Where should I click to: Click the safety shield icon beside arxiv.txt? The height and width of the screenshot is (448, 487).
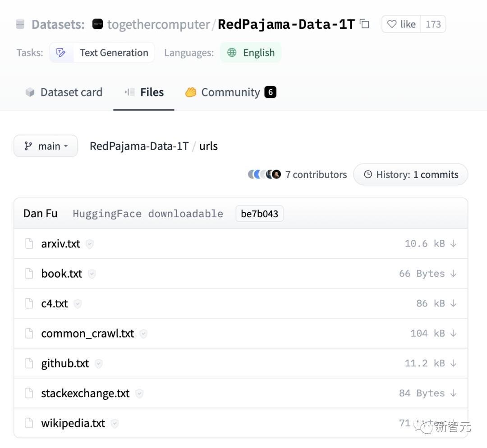pos(90,244)
